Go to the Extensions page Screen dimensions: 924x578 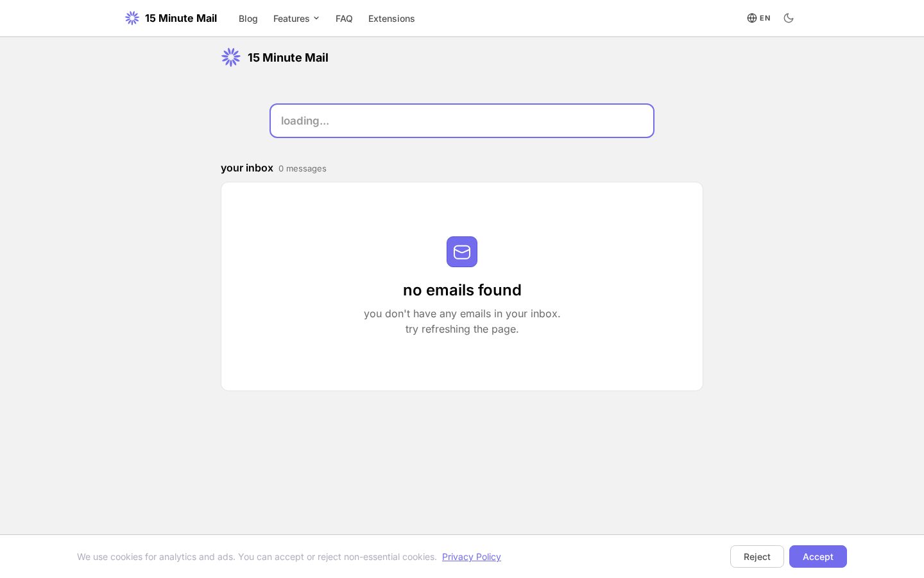click(x=391, y=19)
